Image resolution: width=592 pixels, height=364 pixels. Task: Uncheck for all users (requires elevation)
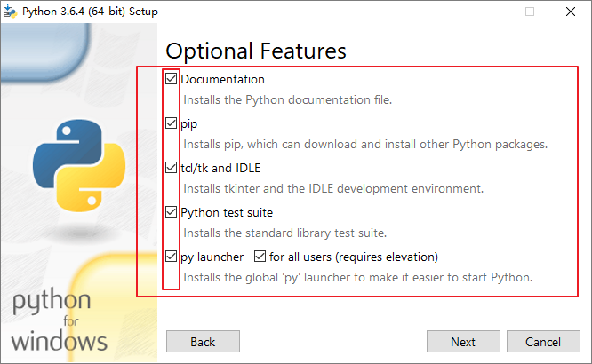[260, 257]
